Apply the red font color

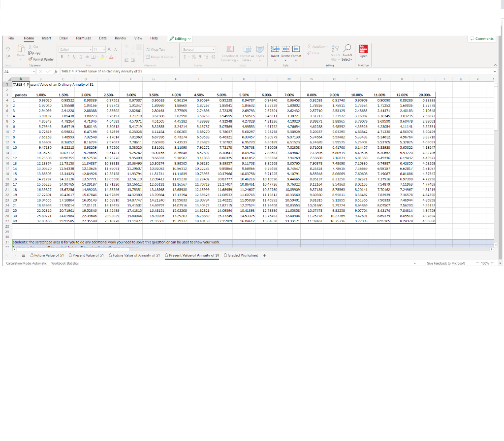tap(111, 57)
